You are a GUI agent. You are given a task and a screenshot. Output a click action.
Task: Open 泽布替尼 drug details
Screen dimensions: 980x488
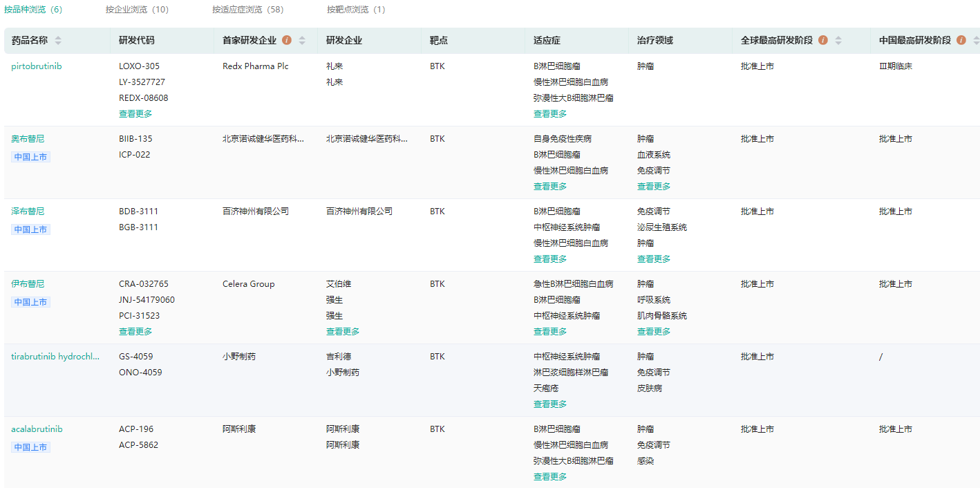pos(28,212)
